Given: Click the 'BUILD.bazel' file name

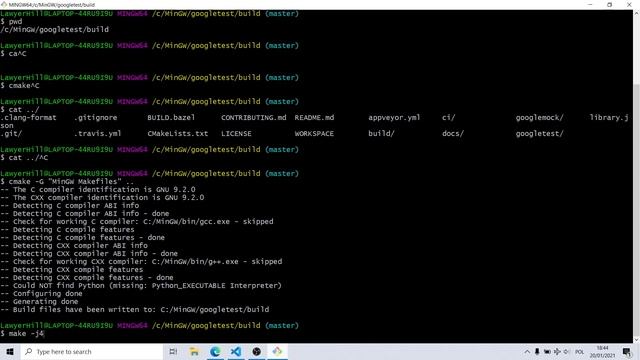Looking at the screenshot, I should [171, 118].
